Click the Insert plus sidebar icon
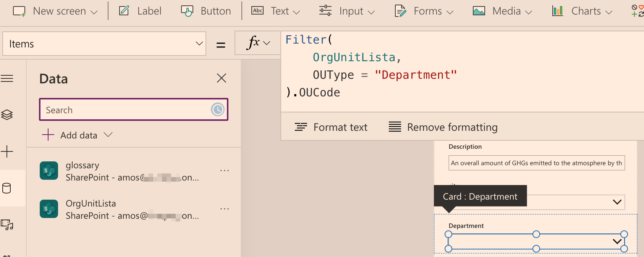The height and width of the screenshot is (257, 644). click(x=7, y=151)
